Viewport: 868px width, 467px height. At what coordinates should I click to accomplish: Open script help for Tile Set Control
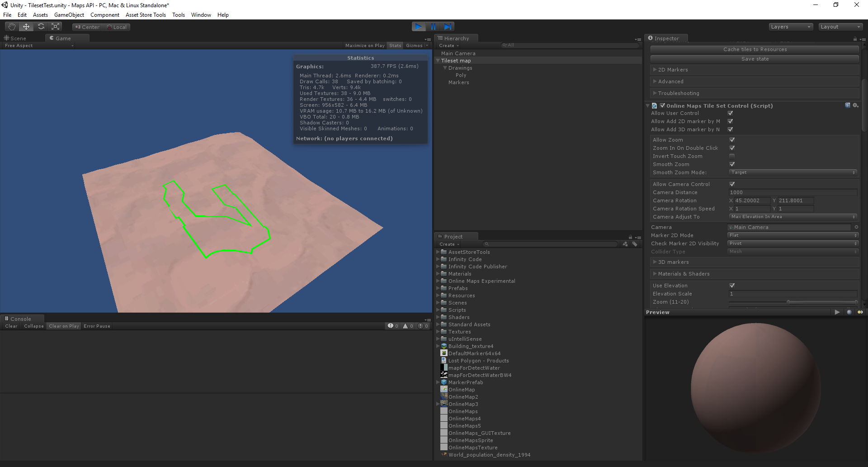point(848,105)
